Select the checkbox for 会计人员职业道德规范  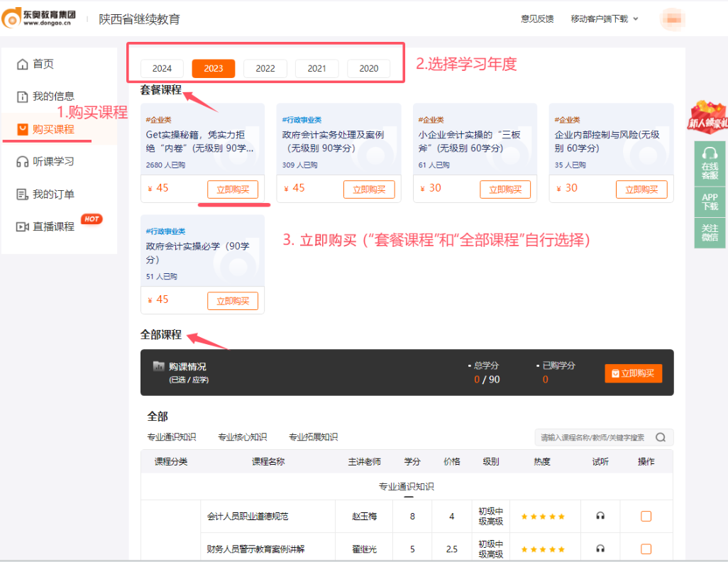coord(645,517)
